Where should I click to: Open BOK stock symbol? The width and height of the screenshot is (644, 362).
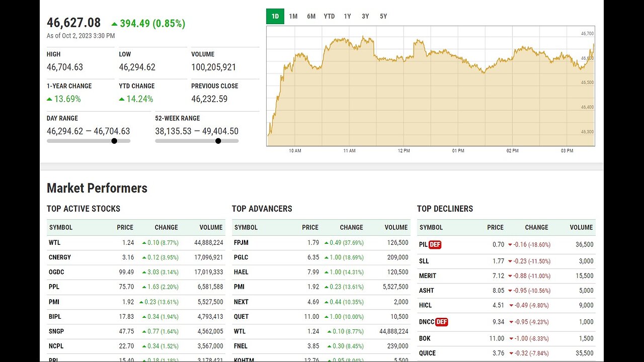(x=425, y=338)
